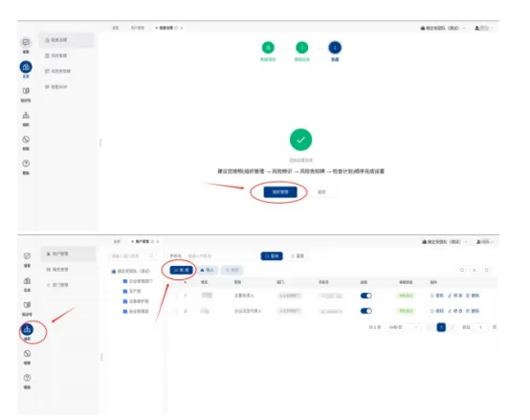530x420 pixels.
Task: Click the blue 查询 search button
Action: 272,256
